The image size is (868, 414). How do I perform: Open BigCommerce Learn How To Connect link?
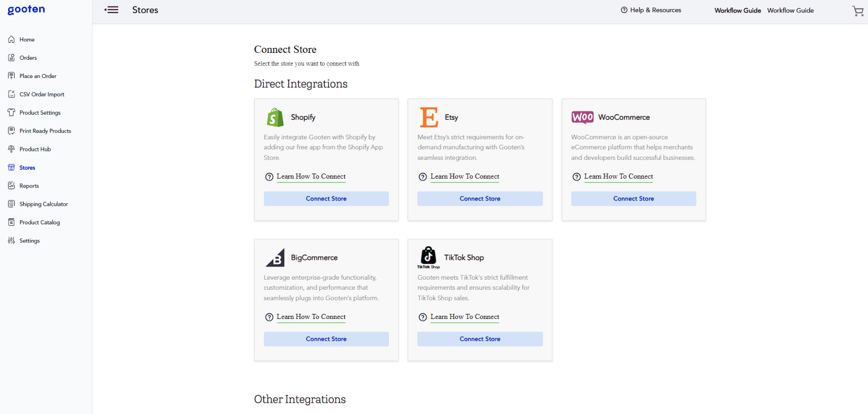tap(311, 317)
